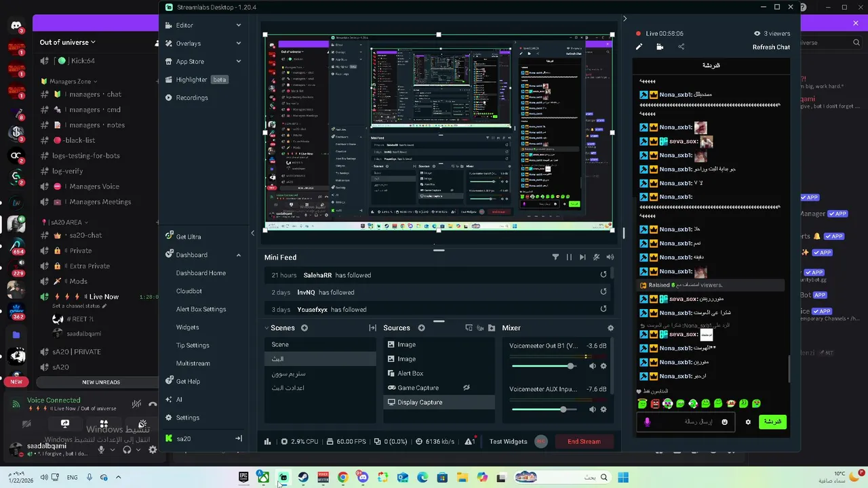
Task: Click Test Widgets
Action: 508,442
